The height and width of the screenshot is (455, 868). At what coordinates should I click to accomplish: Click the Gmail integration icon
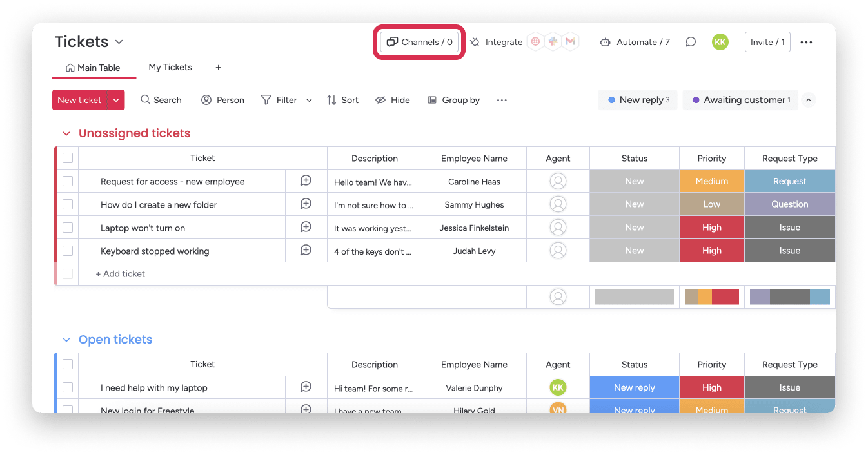[x=570, y=42]
